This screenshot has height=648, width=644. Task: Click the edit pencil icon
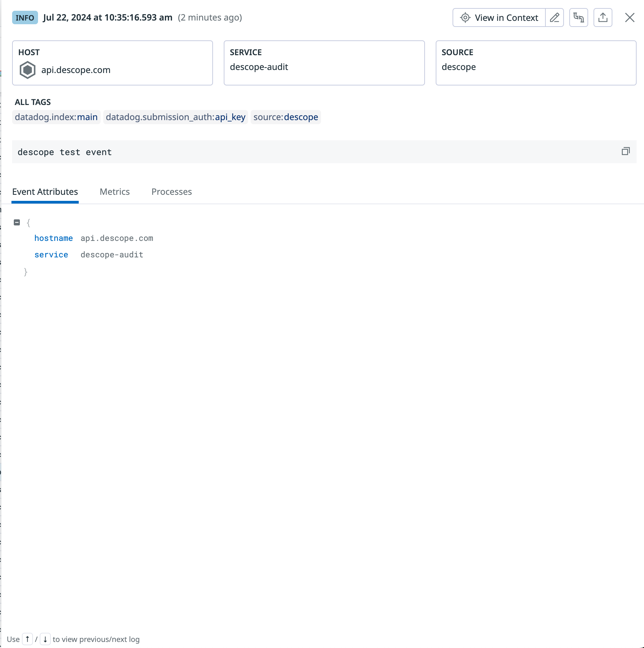coord(554,17)
